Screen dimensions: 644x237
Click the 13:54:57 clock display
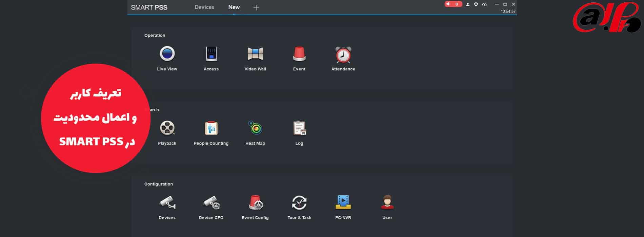[508, 12]
